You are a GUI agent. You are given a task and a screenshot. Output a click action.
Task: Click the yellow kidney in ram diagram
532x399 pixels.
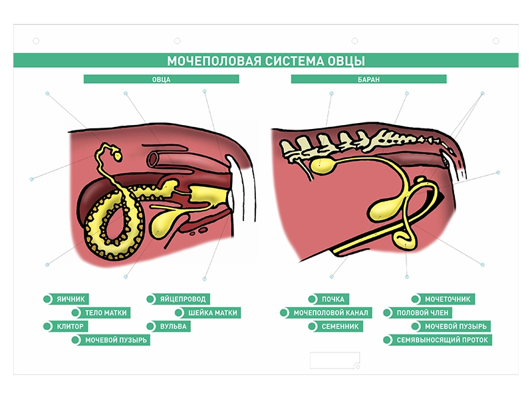point(323,166)
